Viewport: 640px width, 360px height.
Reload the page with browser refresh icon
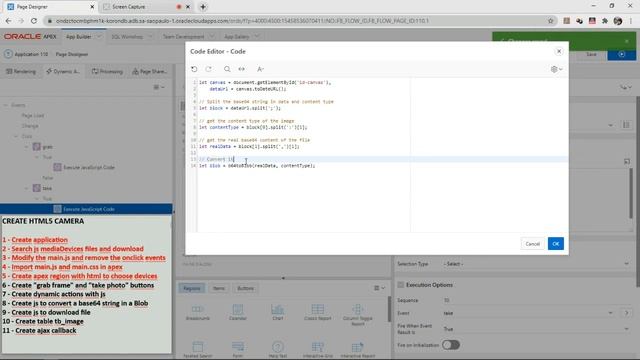point(34,20)
